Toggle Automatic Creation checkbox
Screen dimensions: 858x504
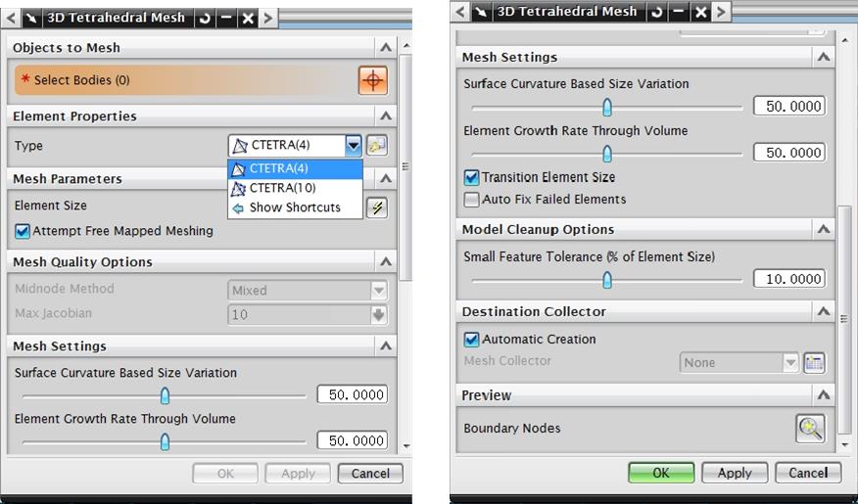[471, 340]
